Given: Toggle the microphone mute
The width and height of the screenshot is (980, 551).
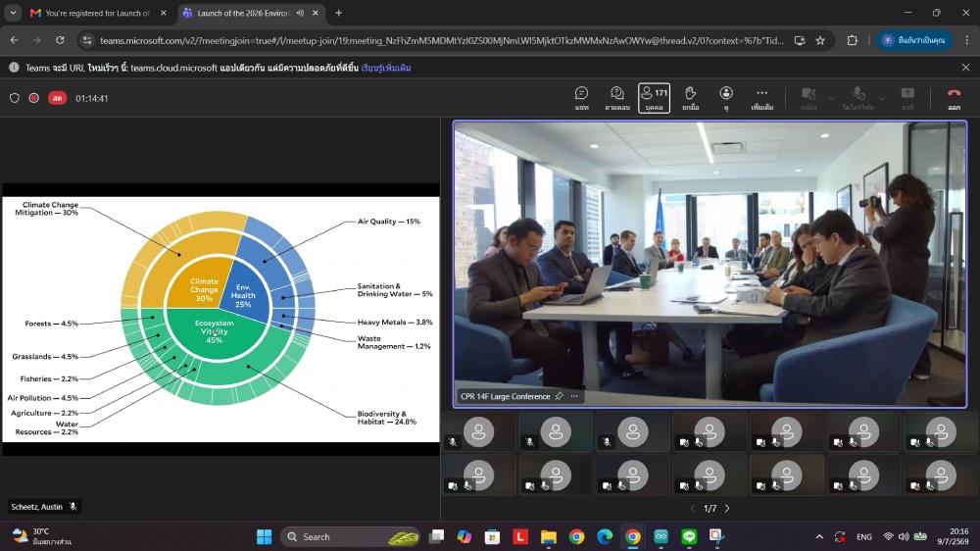Looking at the screenshot, I should click(858, 98).
